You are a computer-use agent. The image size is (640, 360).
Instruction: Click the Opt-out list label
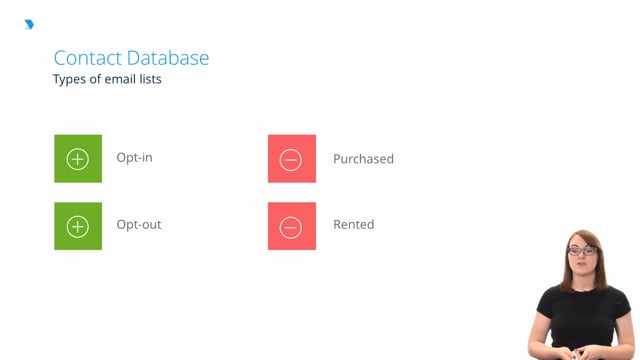(x=139, y=225)
